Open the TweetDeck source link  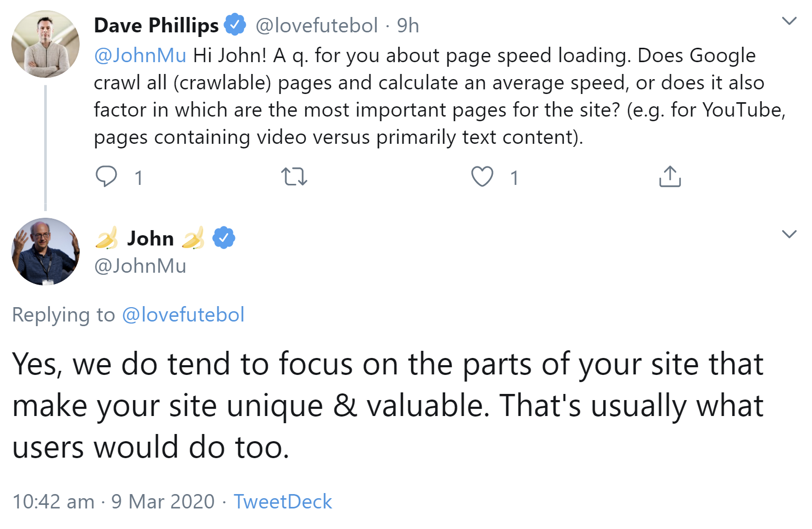[282, 501]
